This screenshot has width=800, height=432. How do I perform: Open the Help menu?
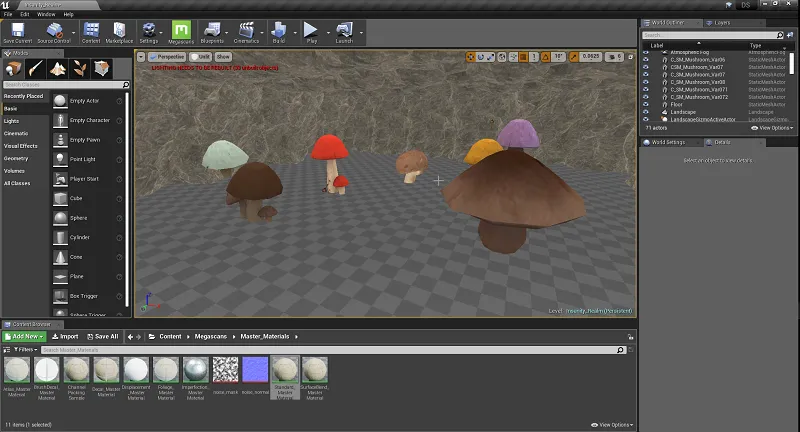[x=68, y=14]
